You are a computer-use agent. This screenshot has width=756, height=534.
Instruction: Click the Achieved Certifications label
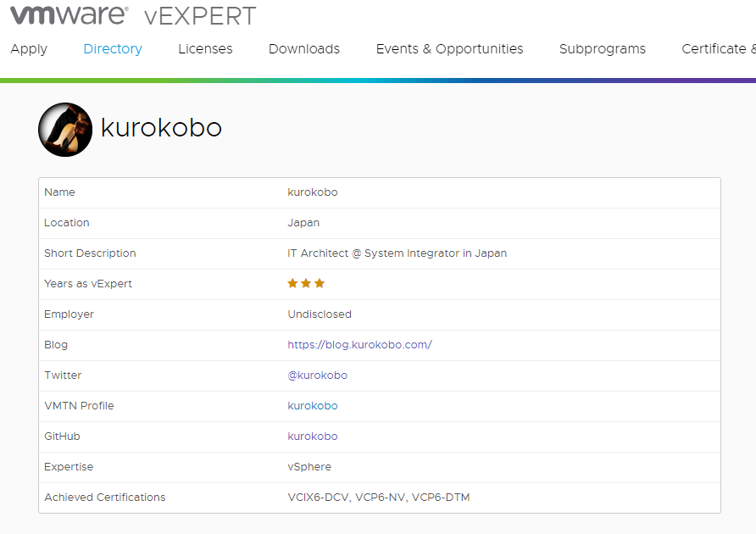point(104,498)
